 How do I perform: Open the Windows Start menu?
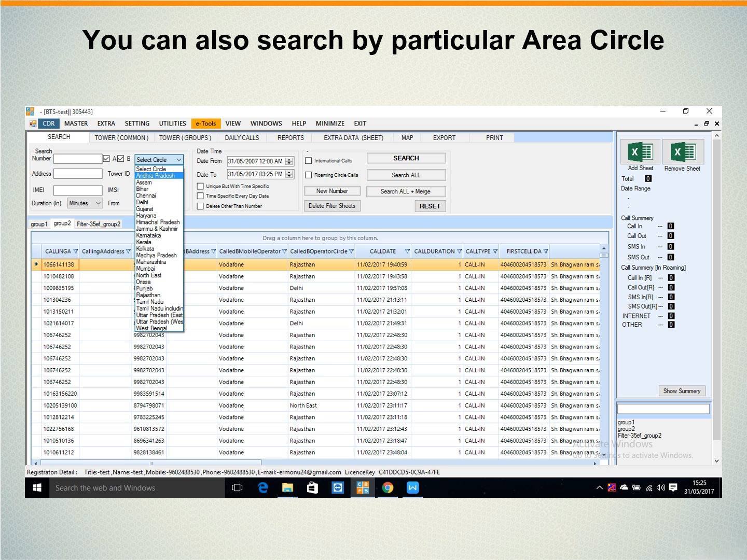pyautogui.click(x=37, y=487)
